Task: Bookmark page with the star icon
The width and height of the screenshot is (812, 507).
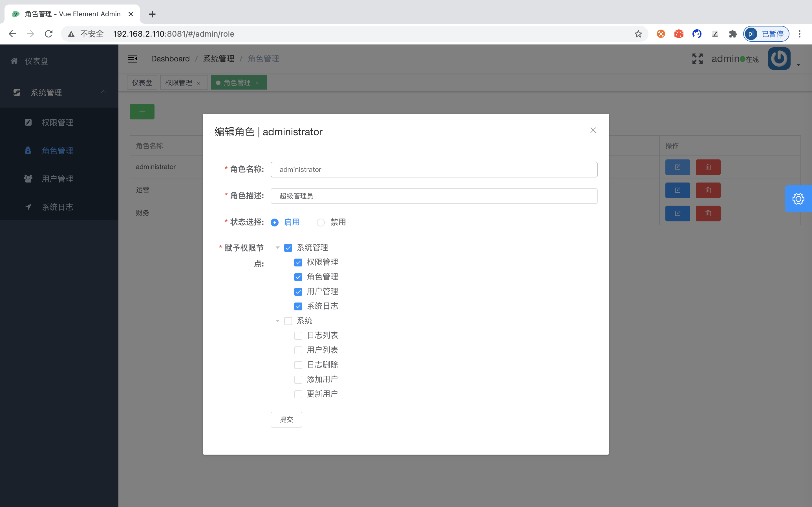Action: [638, 34]
